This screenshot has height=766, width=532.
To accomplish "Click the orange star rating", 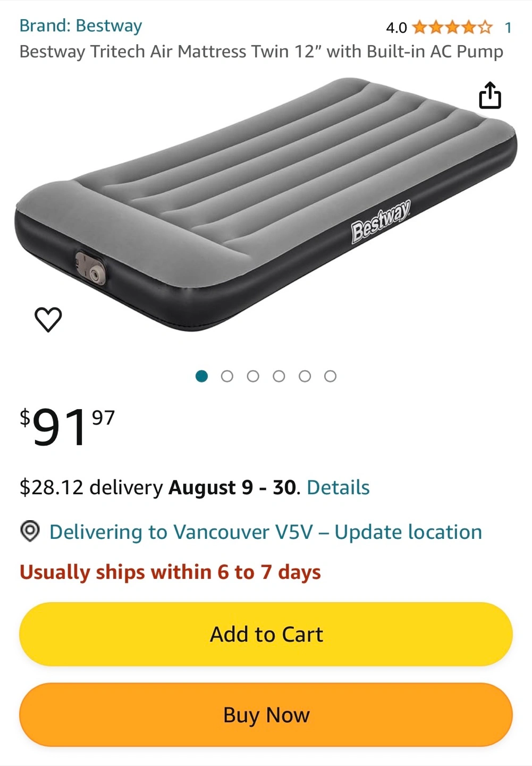I will point(452,27).
